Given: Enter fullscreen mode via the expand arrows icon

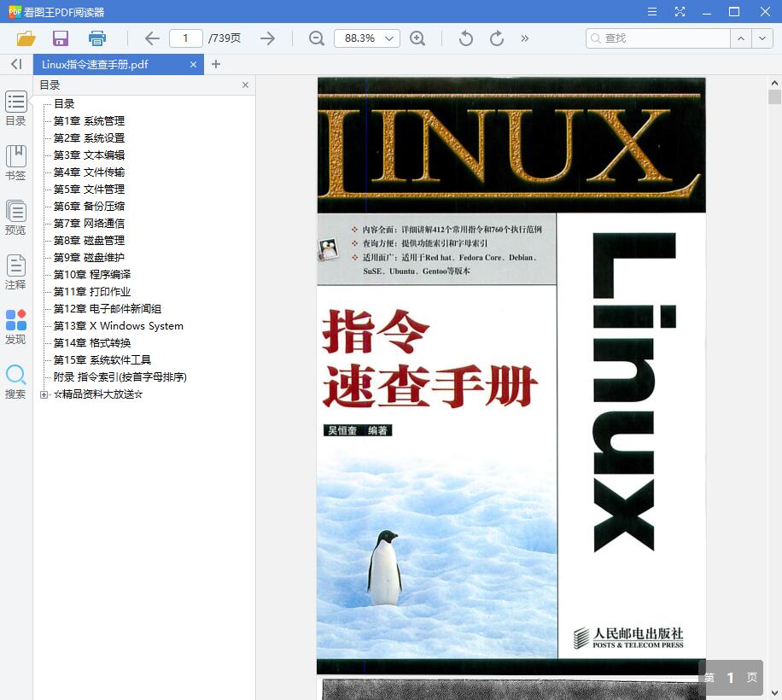Looking at the screenshot, I should [680, 11].
